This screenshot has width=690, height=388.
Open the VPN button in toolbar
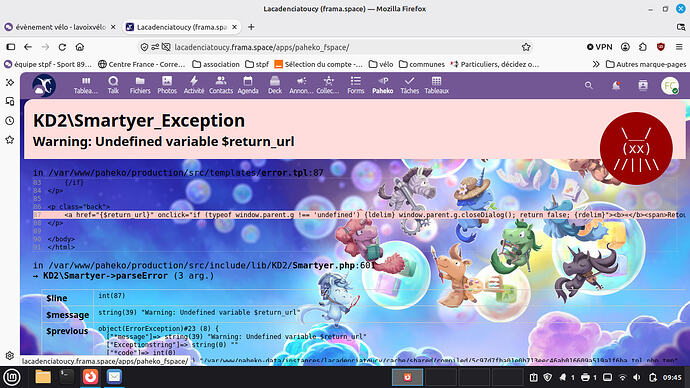[x=599, y=47]
